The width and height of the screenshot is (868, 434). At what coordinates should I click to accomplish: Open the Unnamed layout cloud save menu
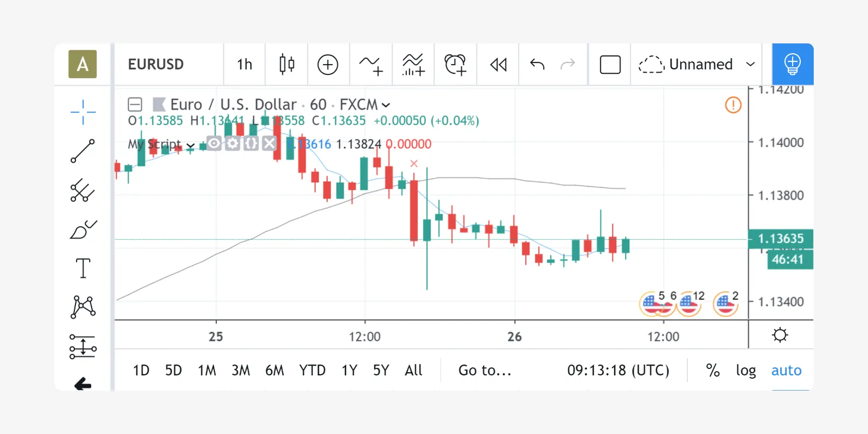click(686, 64)
